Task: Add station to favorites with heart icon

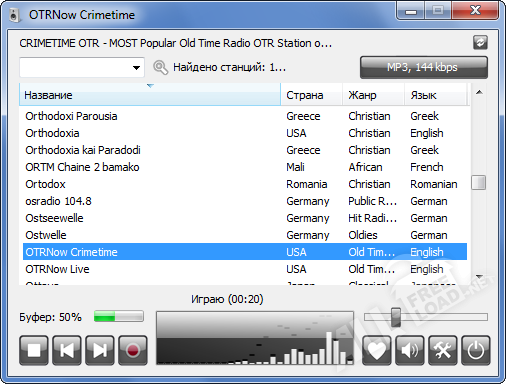Action: coord(377,350)
